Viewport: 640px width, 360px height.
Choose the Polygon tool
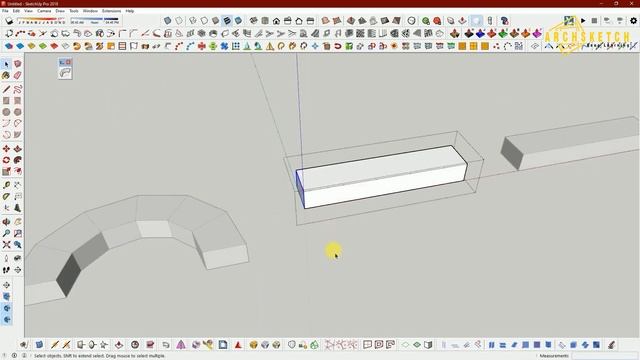pos(18,112)
